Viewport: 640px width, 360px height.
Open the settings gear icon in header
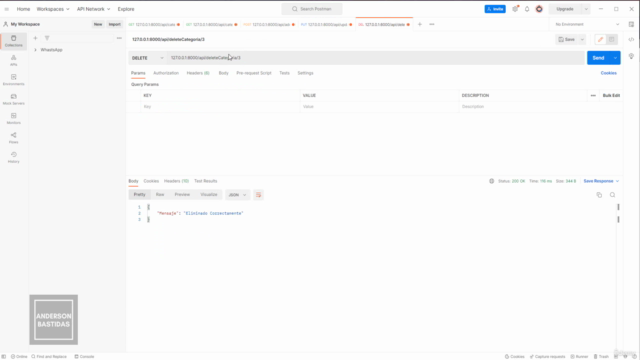[x=515, y=9]
